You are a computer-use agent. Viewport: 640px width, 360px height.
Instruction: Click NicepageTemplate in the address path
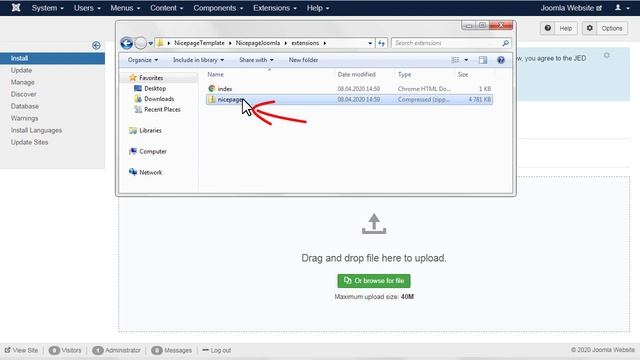click(199, 43)
